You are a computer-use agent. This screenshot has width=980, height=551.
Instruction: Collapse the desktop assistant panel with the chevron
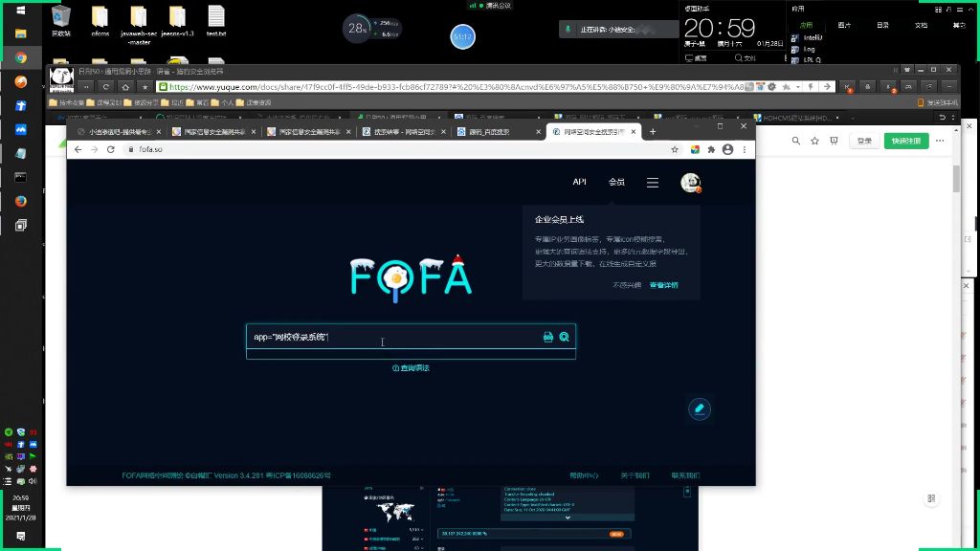click(970, 10)
